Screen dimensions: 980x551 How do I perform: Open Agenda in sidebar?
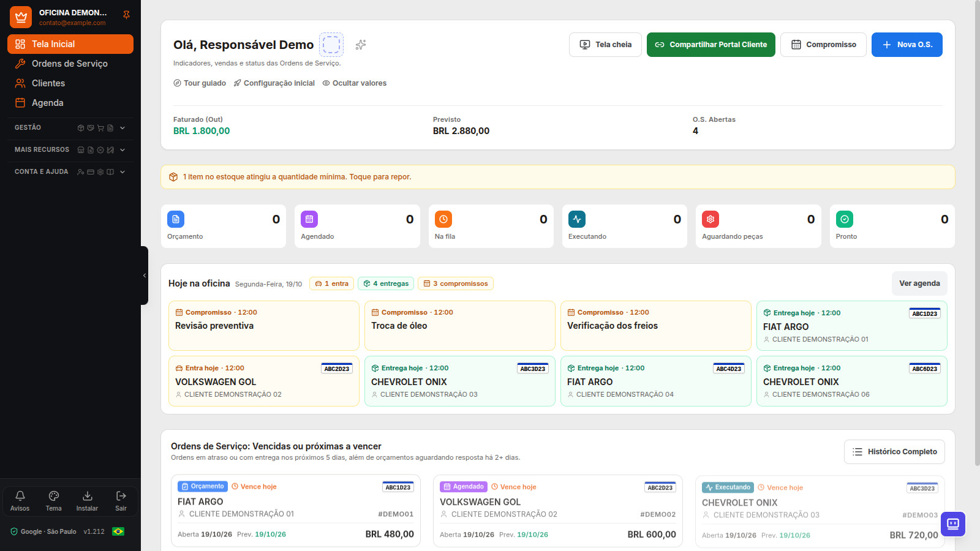pyautogui.click(x=70, y=103)
